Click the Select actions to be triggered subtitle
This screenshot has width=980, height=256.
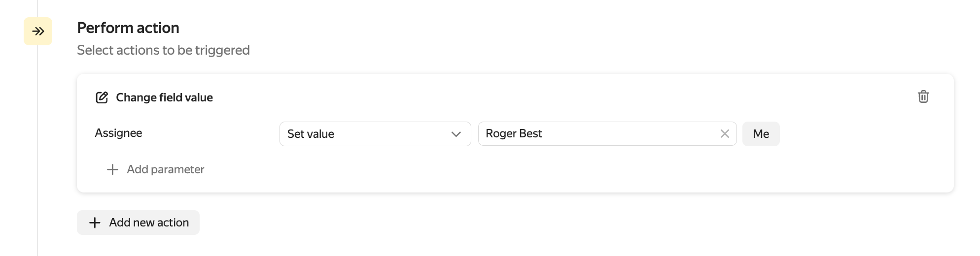pos(163,50)
